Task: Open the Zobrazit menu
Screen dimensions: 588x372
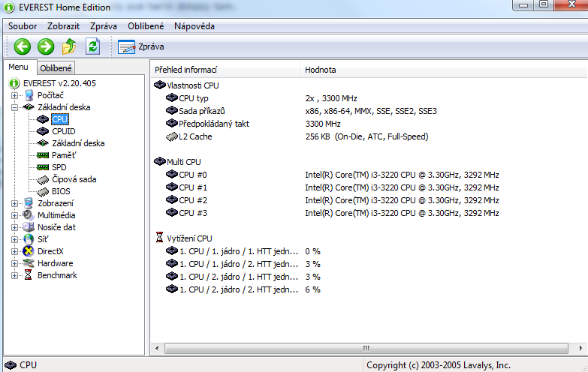Action: 63,26
